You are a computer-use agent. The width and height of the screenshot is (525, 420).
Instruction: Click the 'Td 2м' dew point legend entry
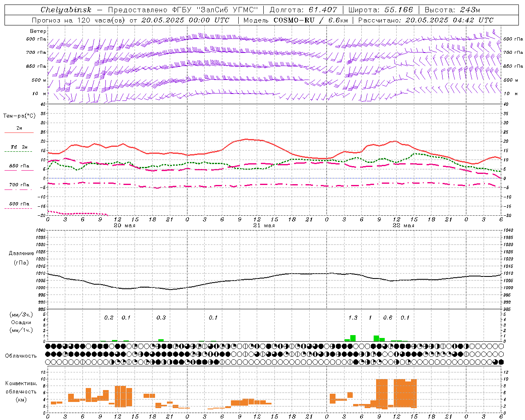(19, 147)
